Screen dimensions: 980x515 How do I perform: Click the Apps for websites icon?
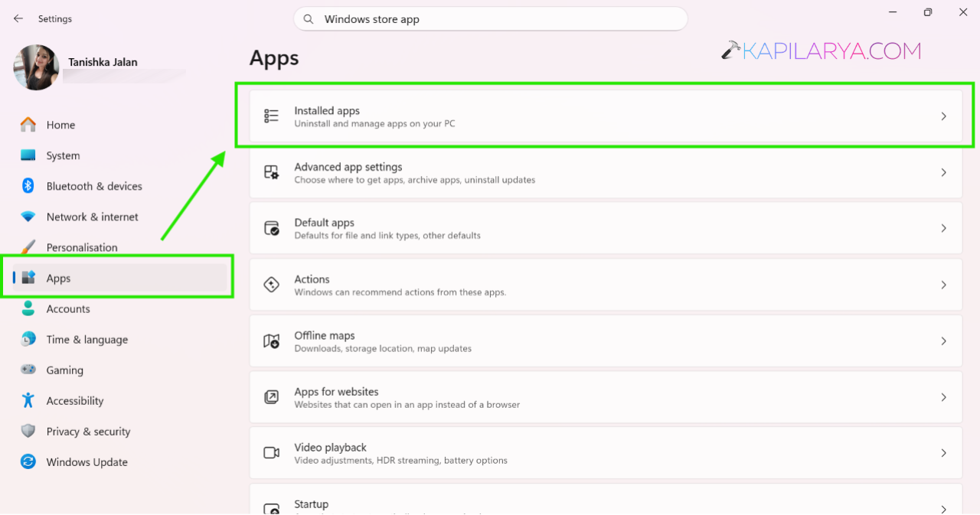pos(272,396)
